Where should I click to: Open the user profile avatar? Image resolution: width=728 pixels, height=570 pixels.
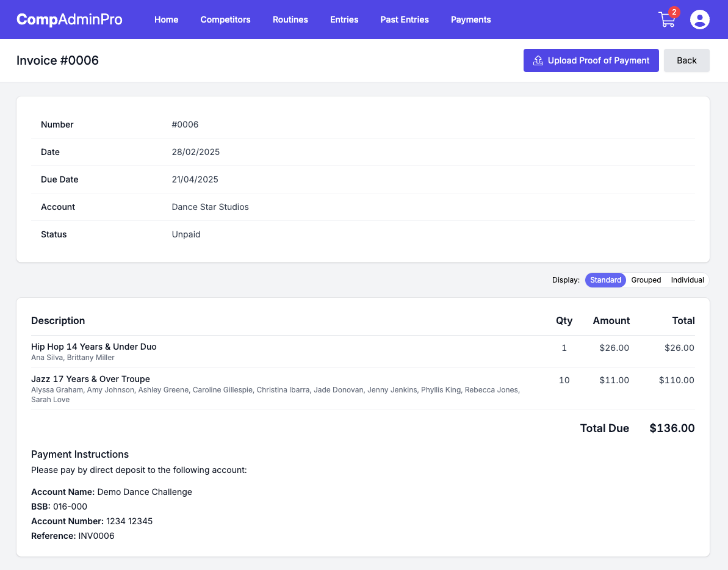pos(700,20)
